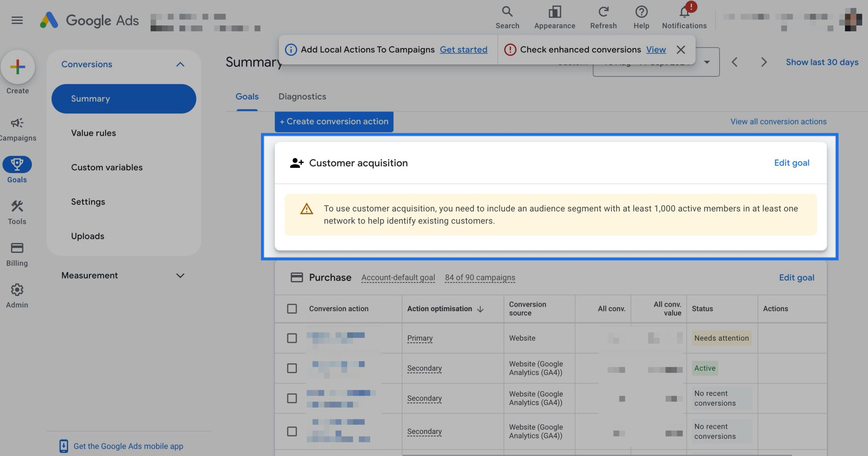The height and width of the screenshot is (456, 868).
Task: Switch to the Goals tab
Action: pyautogui.click(x=247, y=97)
